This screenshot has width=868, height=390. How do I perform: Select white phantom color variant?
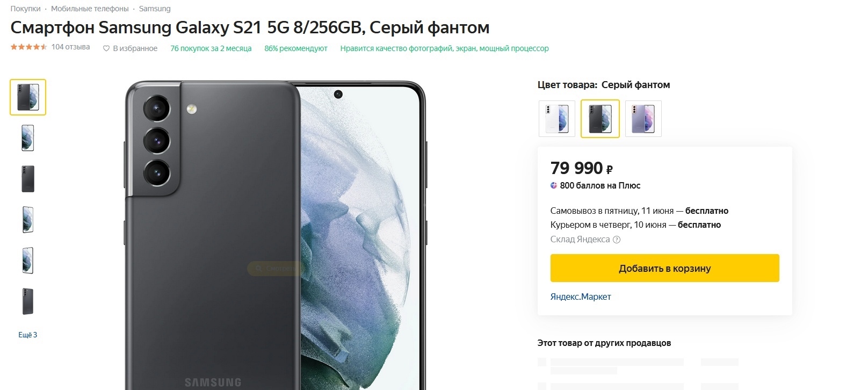pos(557,119)
